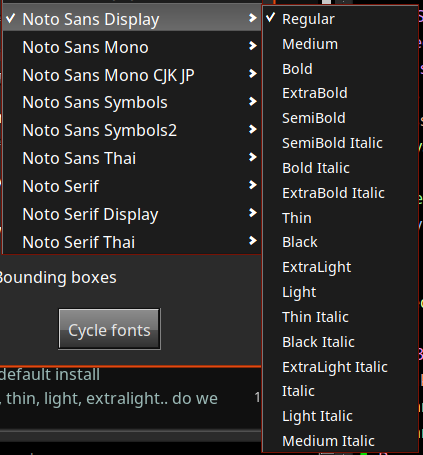Set font style to ExtraLight
Viewport: 423px width, 455px height.
click(x=340, y=267)
